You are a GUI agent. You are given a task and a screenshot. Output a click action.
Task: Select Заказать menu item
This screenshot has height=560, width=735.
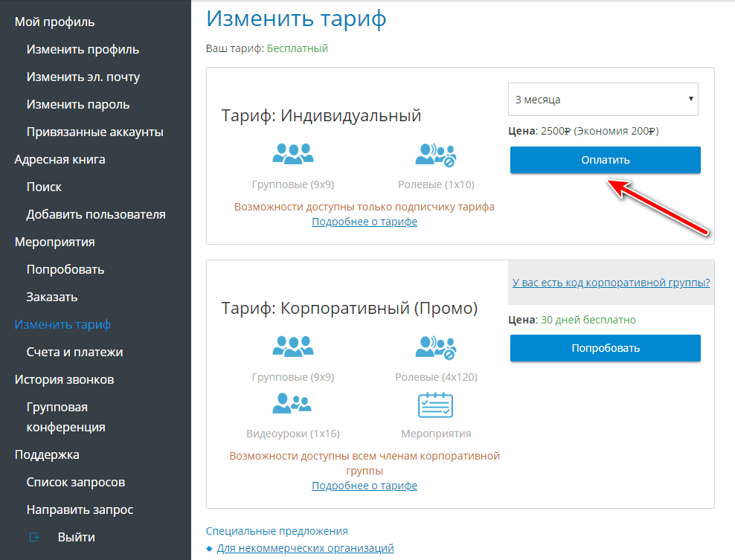pyautogui.click(x=52, y=297)
